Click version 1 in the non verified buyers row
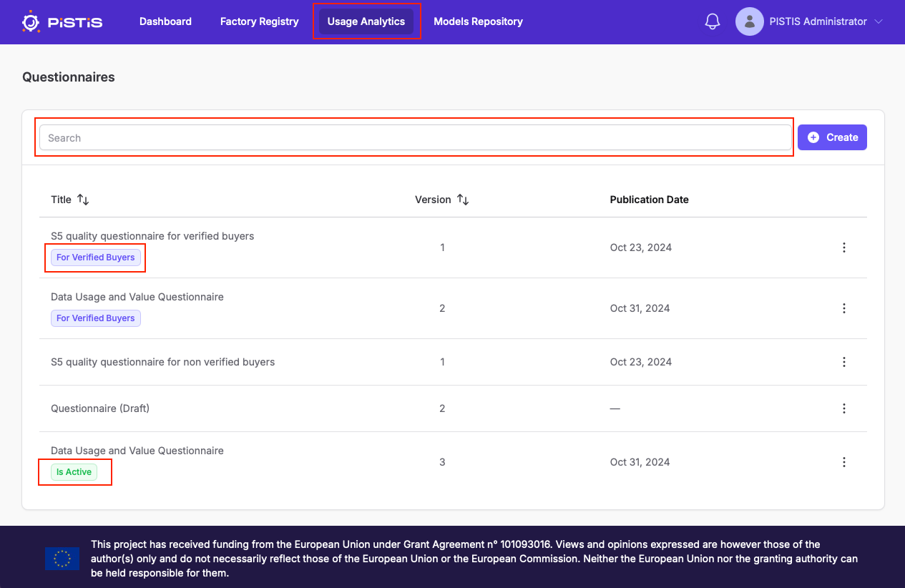This screenshot has width=905, height=588. tap(442, 362)
